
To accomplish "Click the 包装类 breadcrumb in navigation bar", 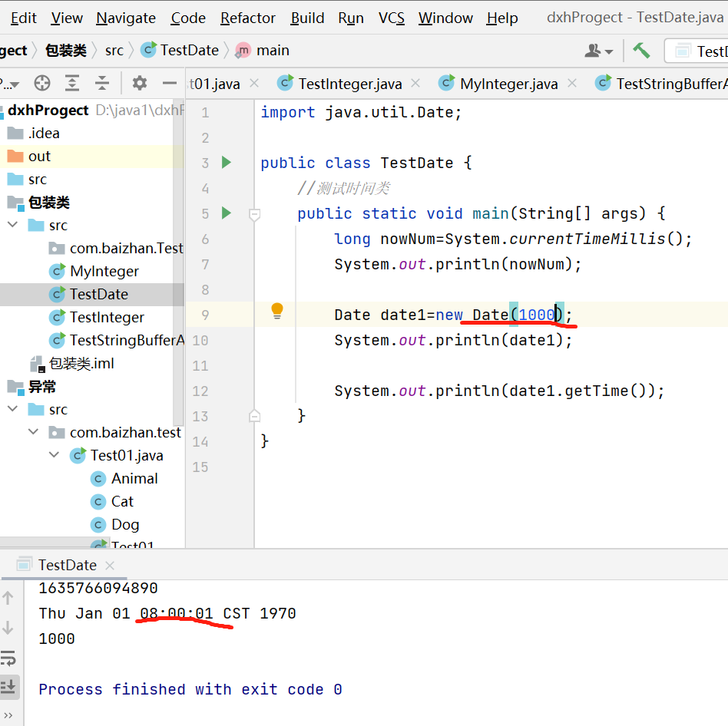I will pyautogui.click(x=66, y=50).
